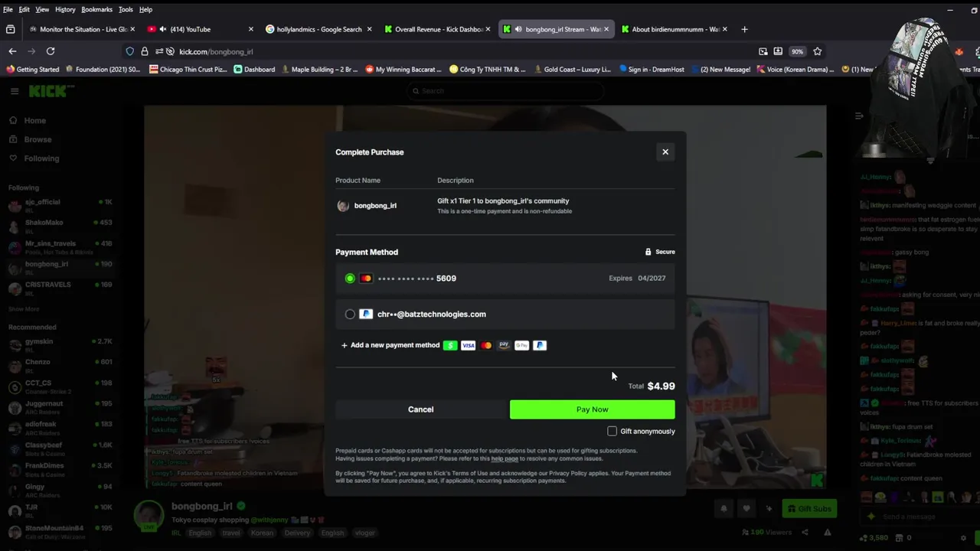The height and width of the screenshot is (551, 980).
Task: Select the Mastercard ending in 5609
Action: pos(505,279)
